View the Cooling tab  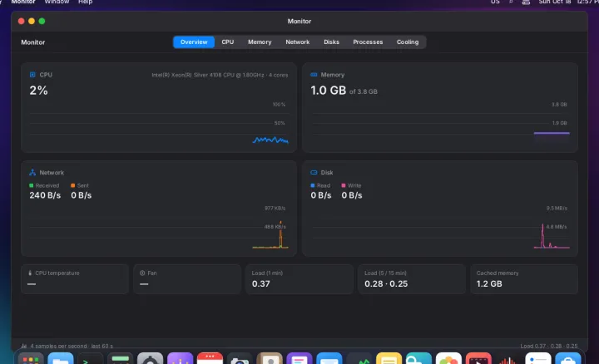(408, 42)
